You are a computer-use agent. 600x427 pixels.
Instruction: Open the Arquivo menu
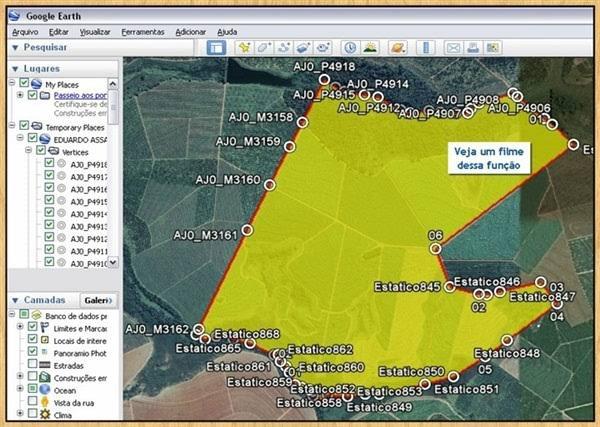(25, 32)
